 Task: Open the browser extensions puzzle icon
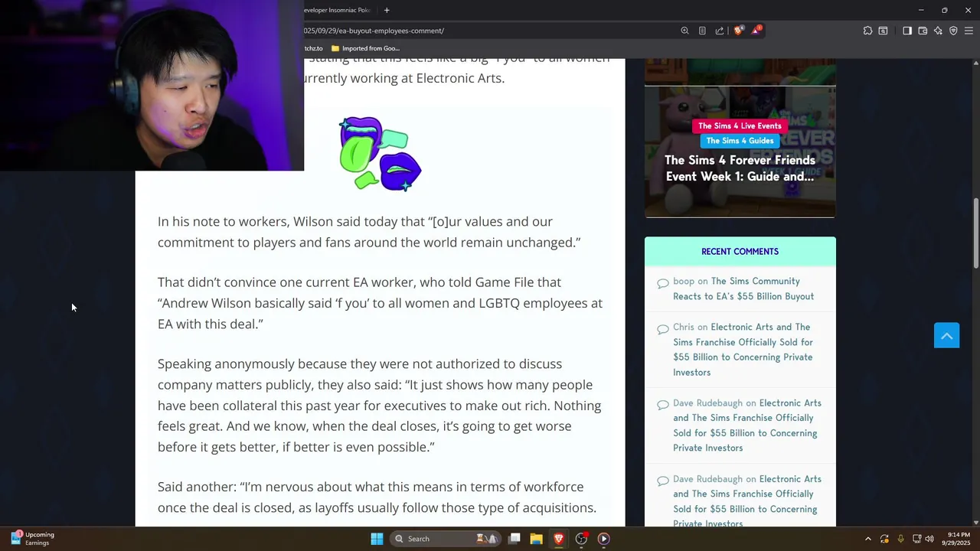[x=867, y=31]
